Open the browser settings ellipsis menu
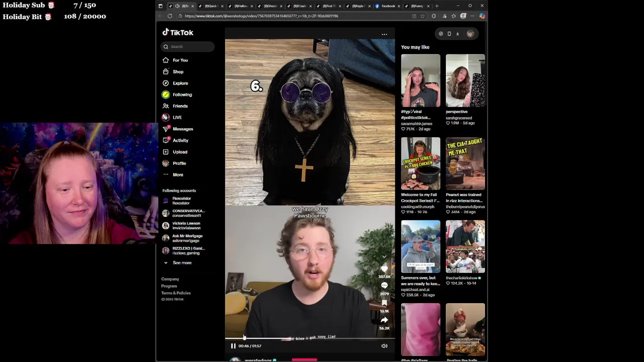The image size is (644, 362). [x=472, y=16]
